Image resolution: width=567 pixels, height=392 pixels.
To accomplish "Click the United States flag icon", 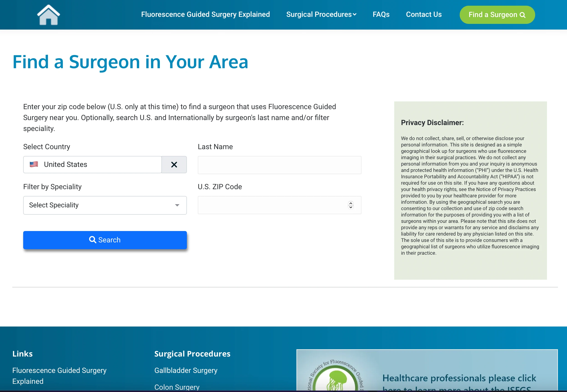I will [34, 164].
